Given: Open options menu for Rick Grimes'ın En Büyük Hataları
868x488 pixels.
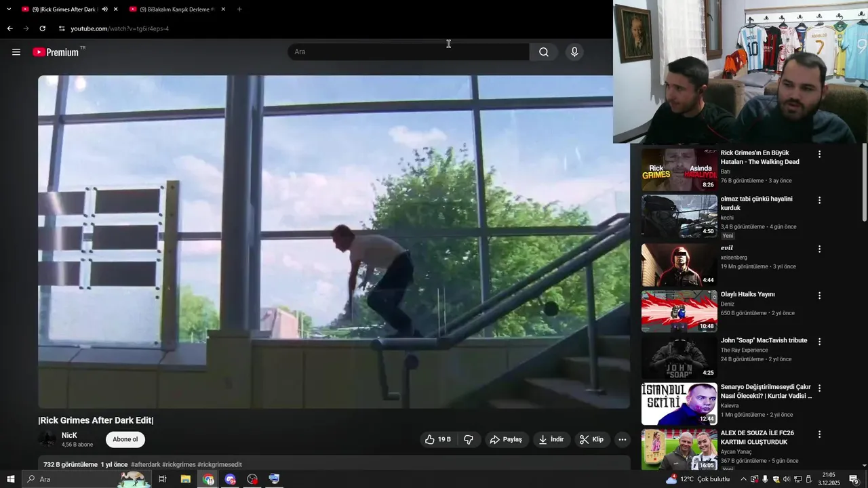Looking at the screenshot, I should coord(819,155).
